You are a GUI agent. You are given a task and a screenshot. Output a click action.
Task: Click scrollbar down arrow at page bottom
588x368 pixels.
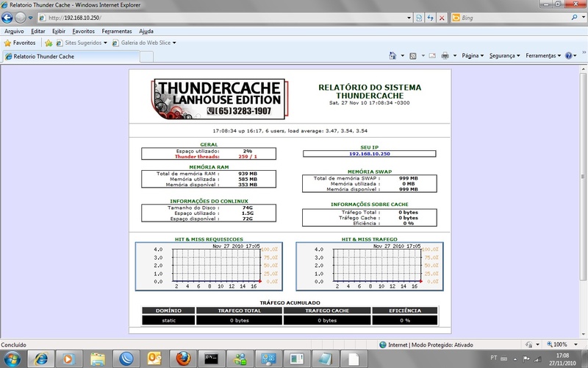click(x=583, y=334)
